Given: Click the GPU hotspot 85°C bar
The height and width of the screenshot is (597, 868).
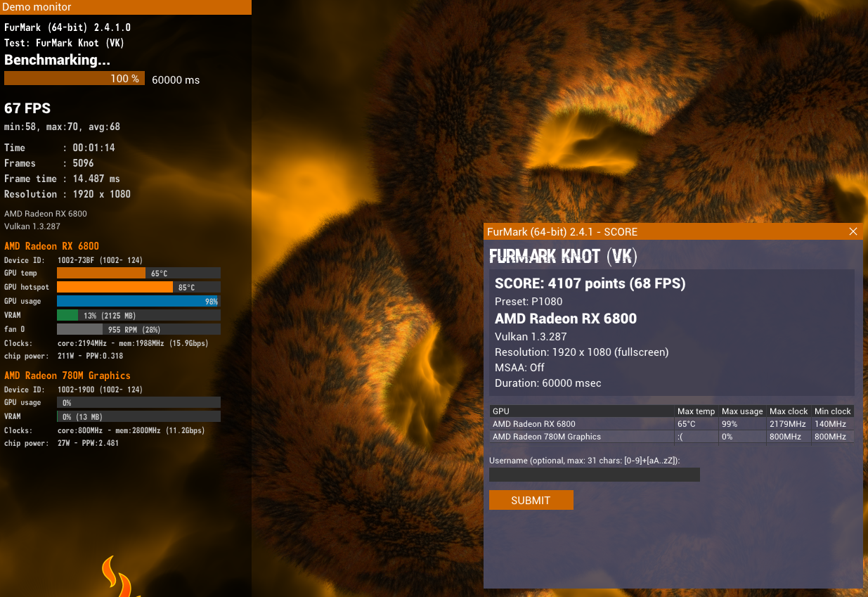Looking at the screenshot, I should (x=138, y=287).
